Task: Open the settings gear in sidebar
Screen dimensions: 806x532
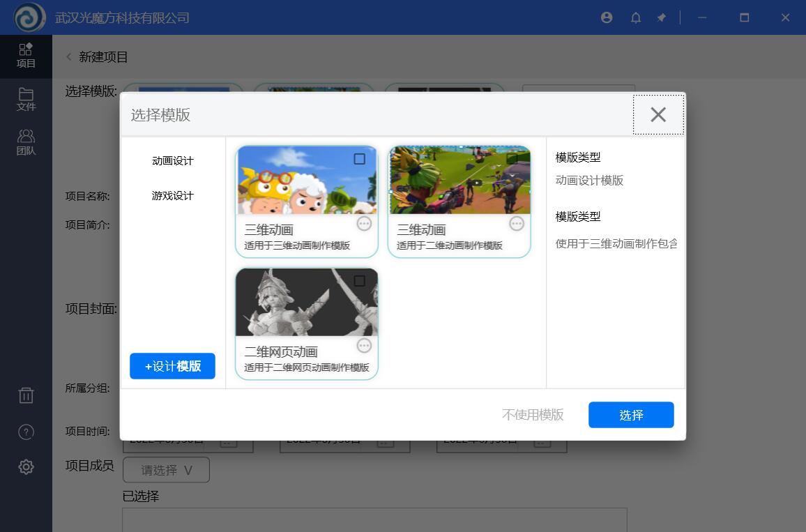Action: tap(26, 466)
